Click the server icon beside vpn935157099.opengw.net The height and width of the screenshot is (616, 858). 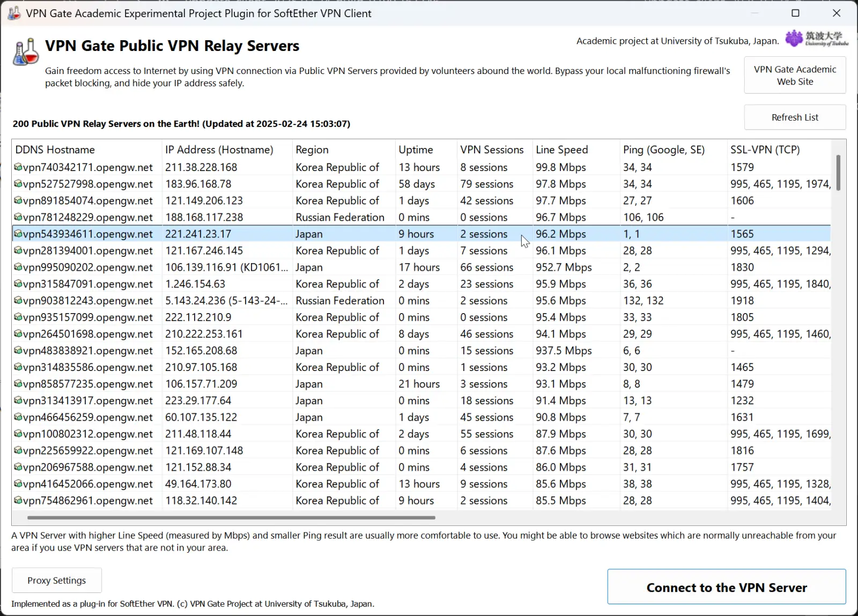tap(18, 317)
